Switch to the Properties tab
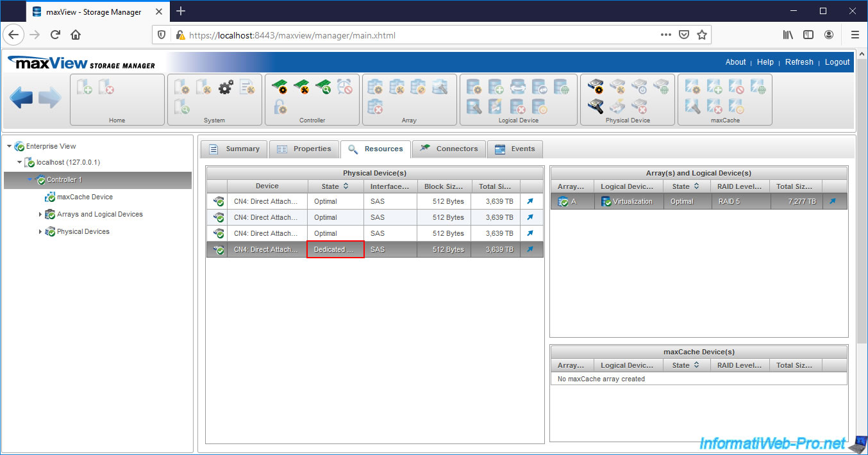 (x=303, y=149)
